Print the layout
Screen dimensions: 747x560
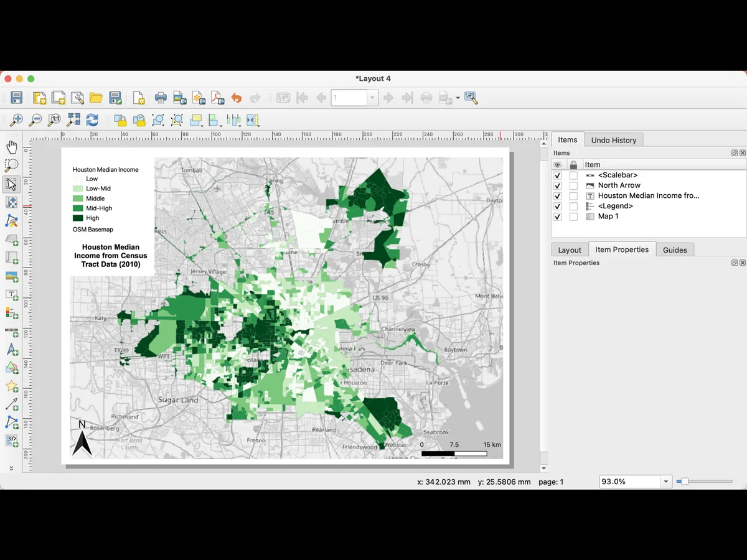(x=161, y=98)
